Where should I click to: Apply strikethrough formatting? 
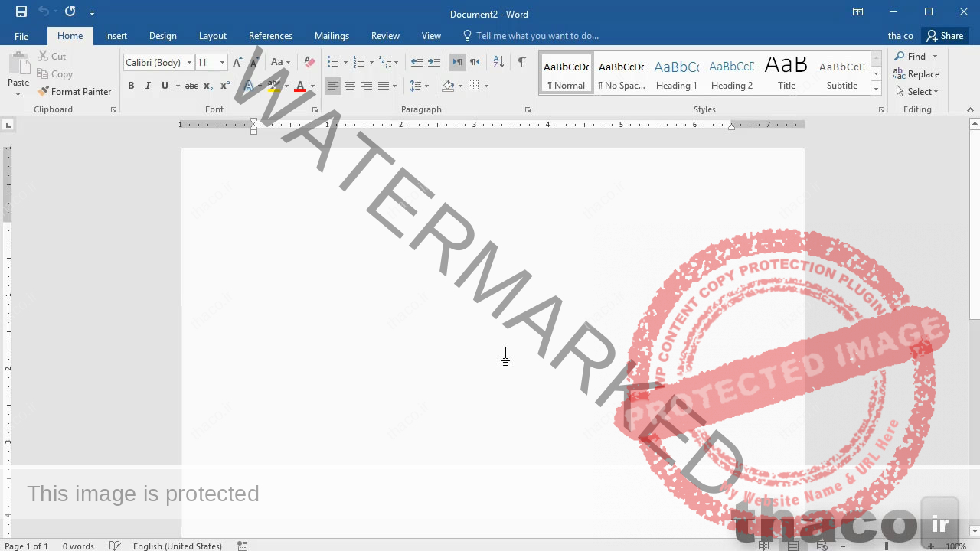coord(191,86)
